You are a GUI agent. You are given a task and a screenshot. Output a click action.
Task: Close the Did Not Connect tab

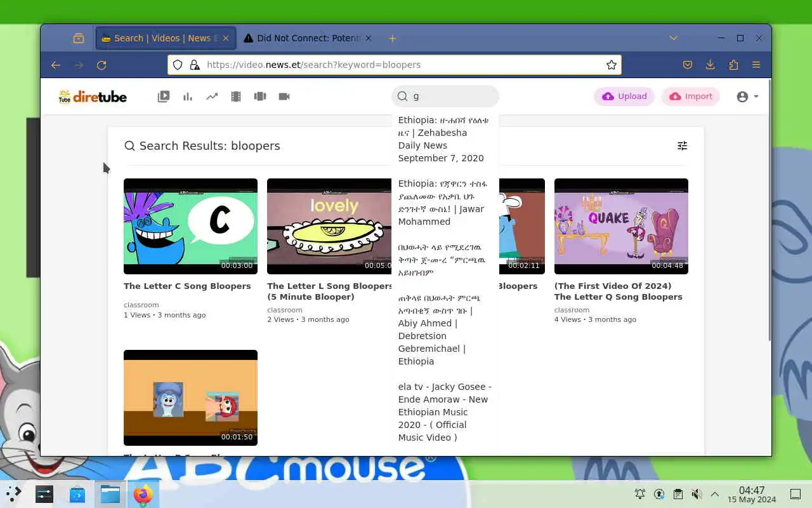[x=369, y=38]
